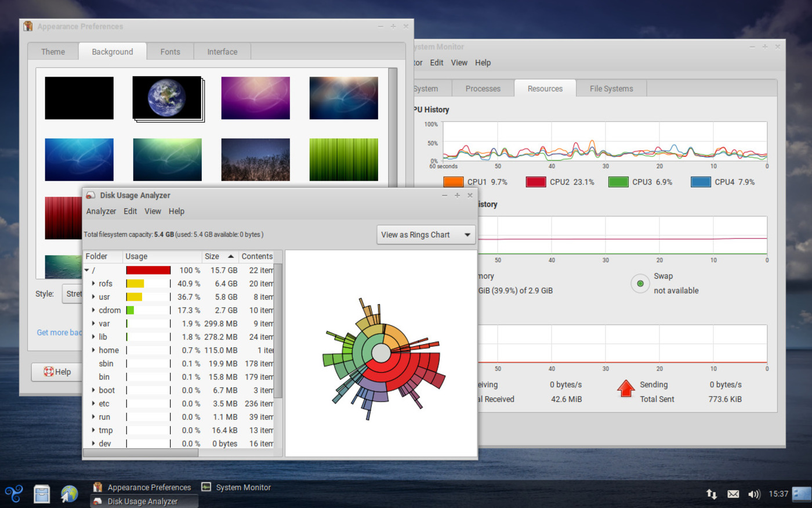Expand the usr folder tree row
This screenshot has width=812, height=508.
pyautogui.click(x=93, y=297)
